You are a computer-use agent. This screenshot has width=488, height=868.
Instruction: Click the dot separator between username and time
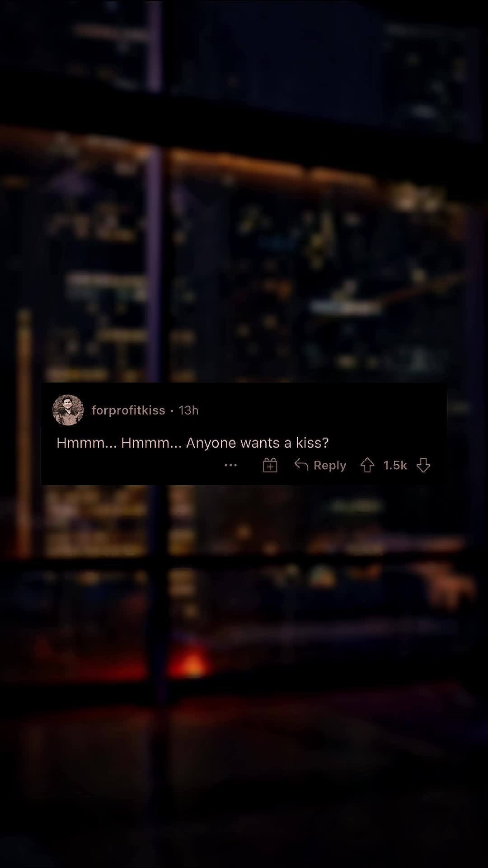172,410
